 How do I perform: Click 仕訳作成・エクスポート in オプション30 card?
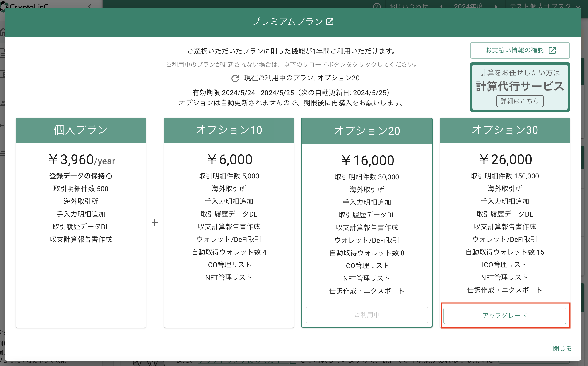[504, 290]
